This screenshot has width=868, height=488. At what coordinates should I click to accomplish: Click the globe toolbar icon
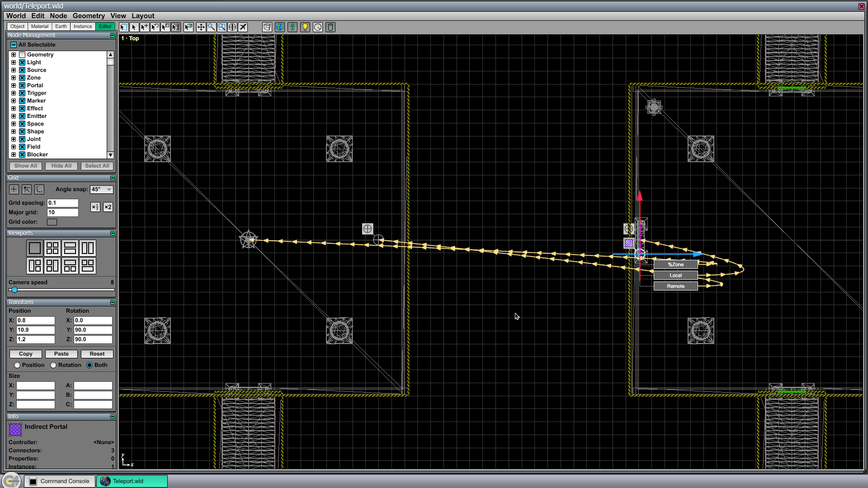click(x=280, y=27)
